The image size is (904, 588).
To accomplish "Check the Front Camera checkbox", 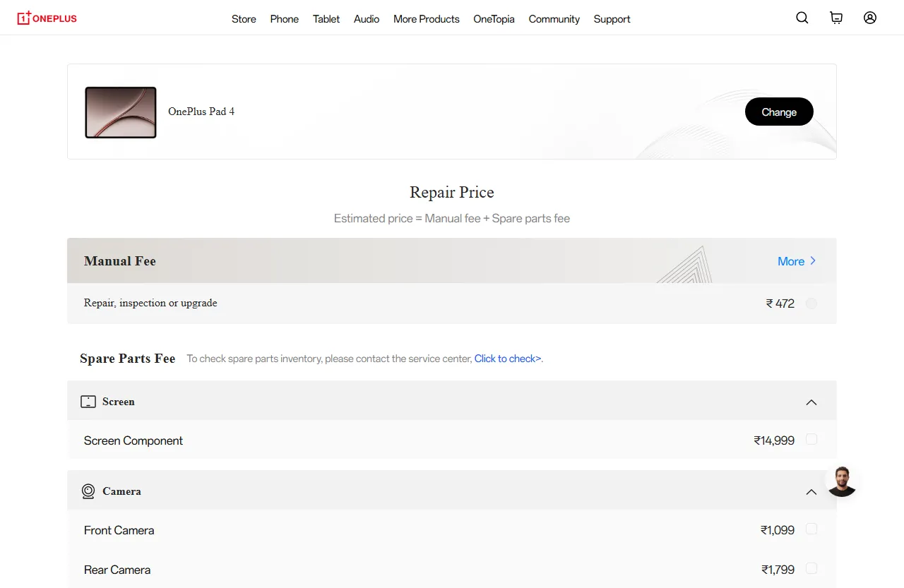I will tap(811, 529).
